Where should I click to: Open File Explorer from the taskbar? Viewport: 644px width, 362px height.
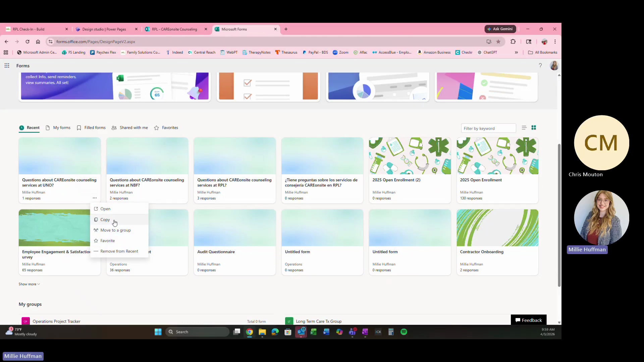[262, 332]
